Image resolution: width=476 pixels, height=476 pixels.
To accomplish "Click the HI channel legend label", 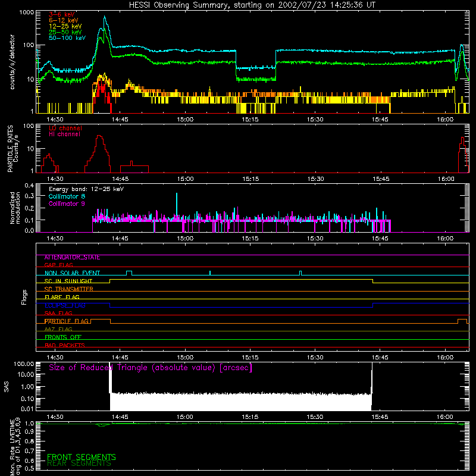I will click(x=65, y=134).
